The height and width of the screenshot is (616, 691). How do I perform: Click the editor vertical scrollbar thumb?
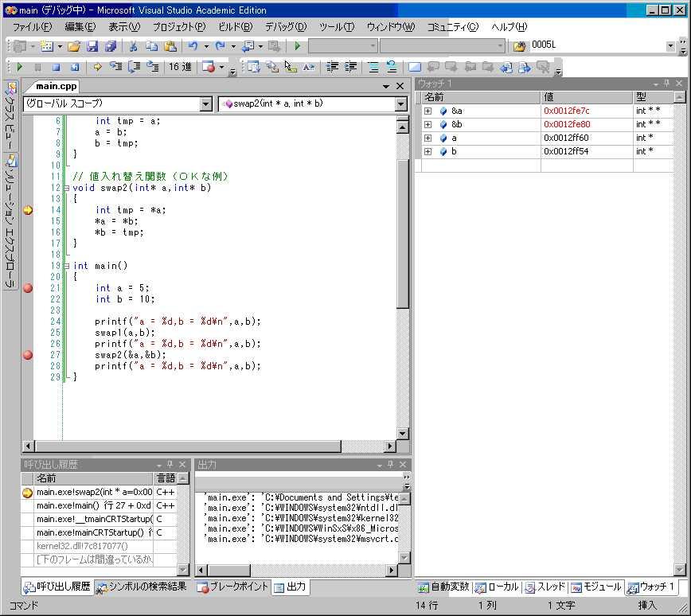coord(403,233)
